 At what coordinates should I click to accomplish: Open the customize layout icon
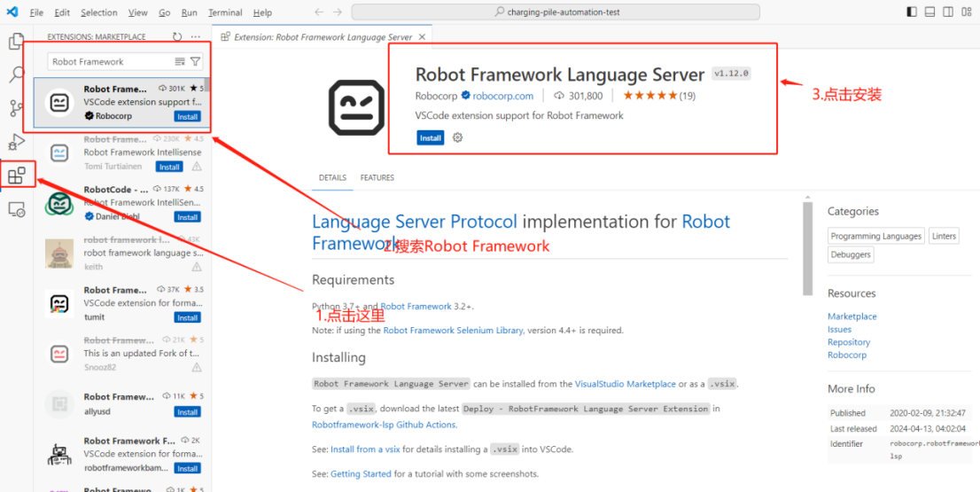[966, 12]
